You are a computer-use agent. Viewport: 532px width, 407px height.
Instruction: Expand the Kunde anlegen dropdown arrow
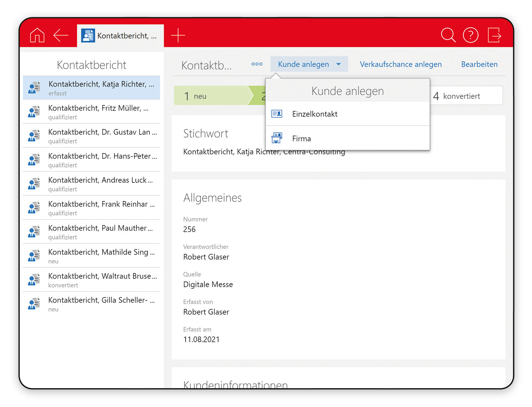[338, 64]
